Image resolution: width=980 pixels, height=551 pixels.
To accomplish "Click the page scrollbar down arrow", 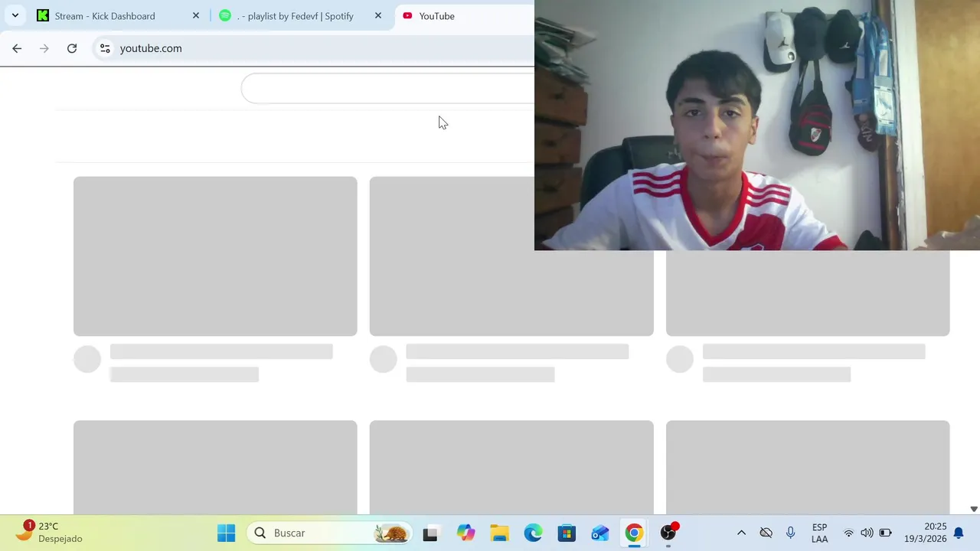I will (x=974, y=509).
